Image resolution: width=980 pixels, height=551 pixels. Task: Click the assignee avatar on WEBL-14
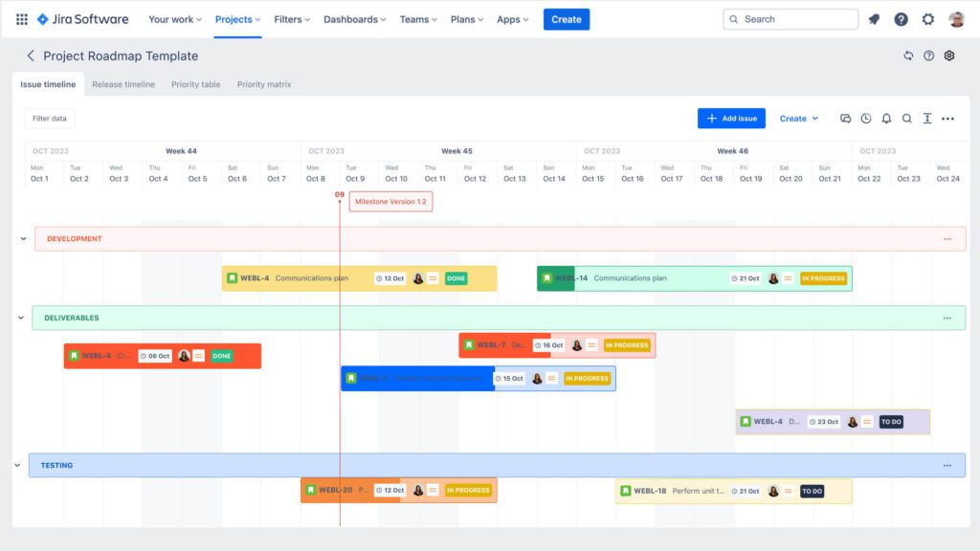tap(773, 278)
